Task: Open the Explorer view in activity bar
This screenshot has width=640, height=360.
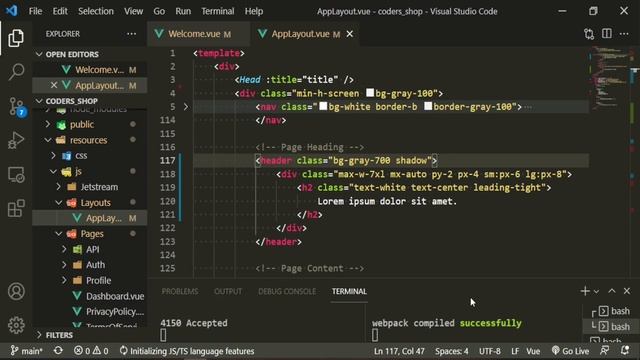Action: tap(16, 38)
